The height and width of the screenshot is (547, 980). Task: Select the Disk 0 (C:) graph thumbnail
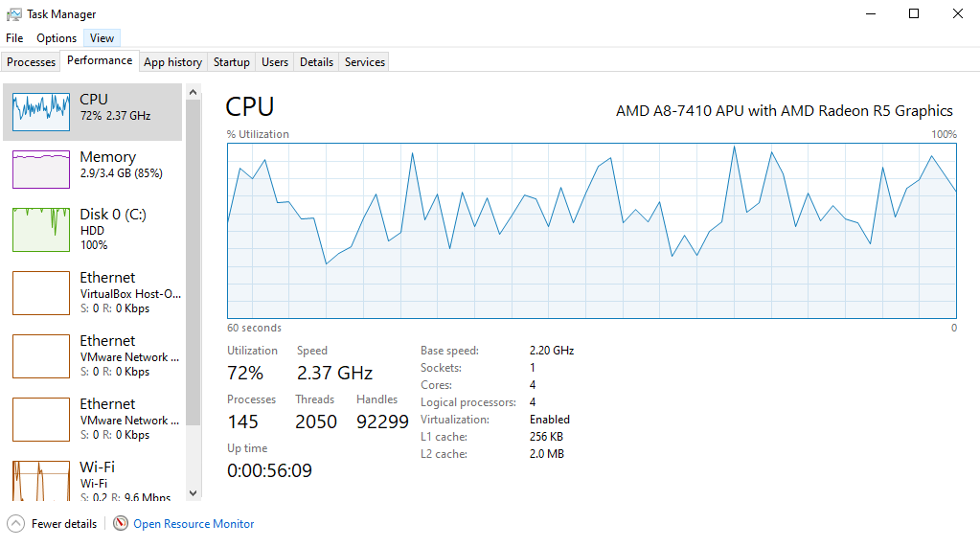[x=41, y=229]
